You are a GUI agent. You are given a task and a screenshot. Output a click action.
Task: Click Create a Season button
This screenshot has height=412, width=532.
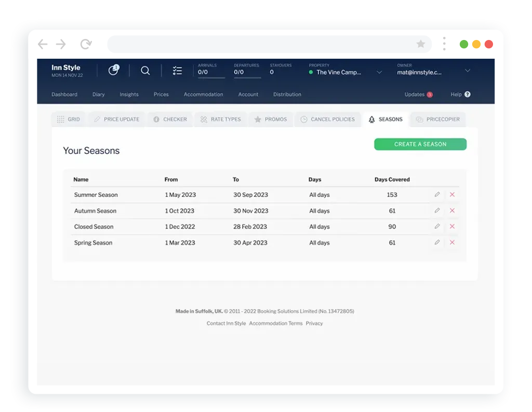(420, 144)
